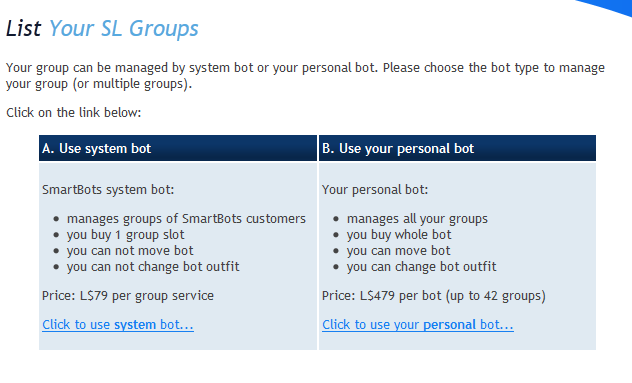Open the 'Click to use your personal bot...' link

pos(418,325)
